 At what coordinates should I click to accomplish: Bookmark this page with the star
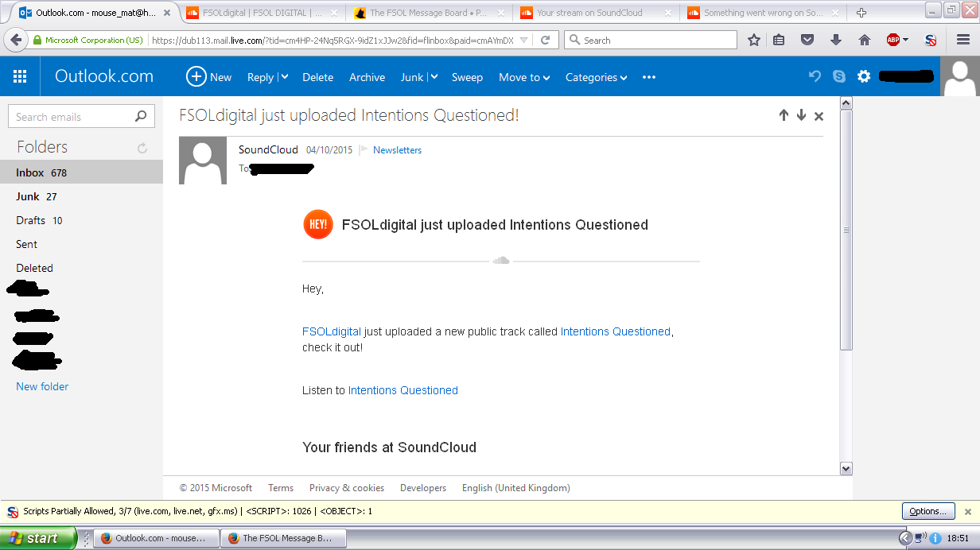(754, 40)
